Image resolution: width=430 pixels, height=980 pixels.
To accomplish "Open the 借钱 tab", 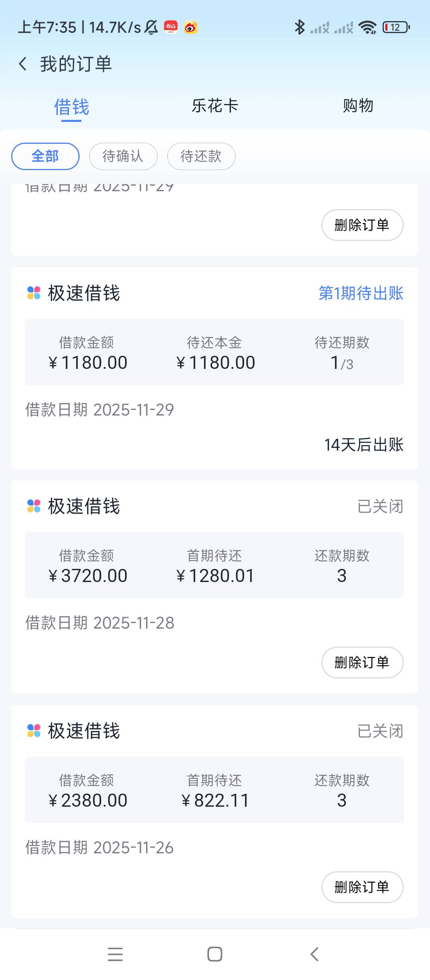I will click(x=72, y=107).
